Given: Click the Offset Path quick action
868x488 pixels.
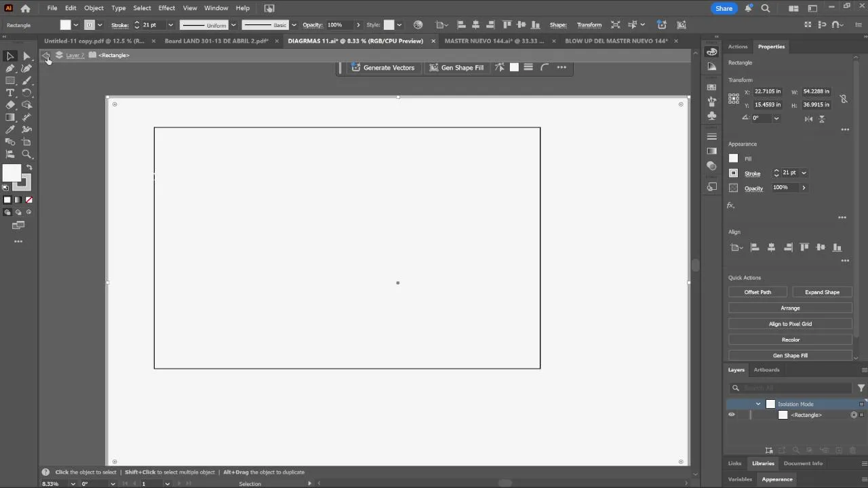Looking at the screenshot, I should 757,292.
